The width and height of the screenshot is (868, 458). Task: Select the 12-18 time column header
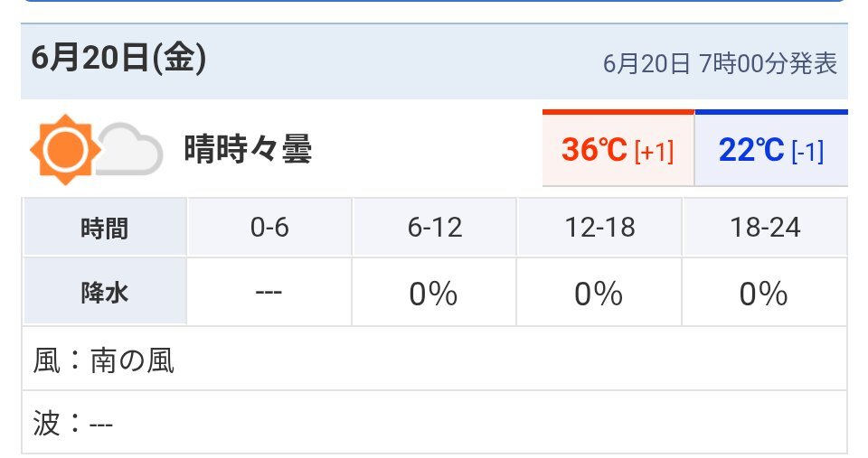pos(599,228)
